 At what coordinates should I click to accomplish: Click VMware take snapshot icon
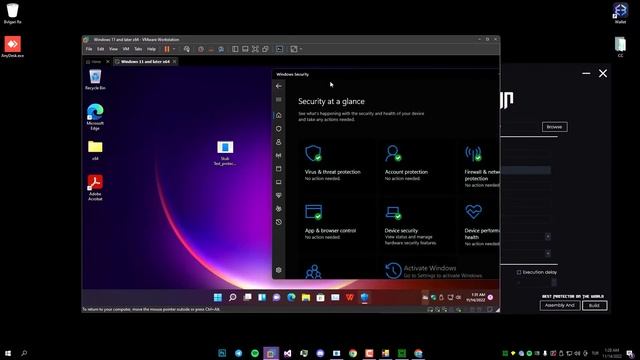click(201, 49)
